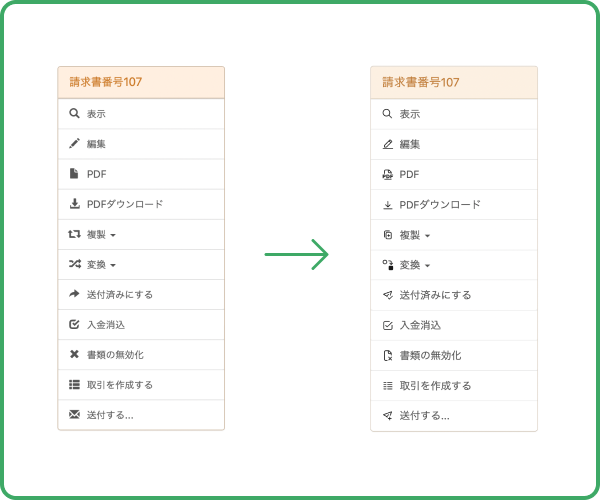
Task: Open the 変換 dropdown arrow in right panel
Action: (x=427, y=266)
